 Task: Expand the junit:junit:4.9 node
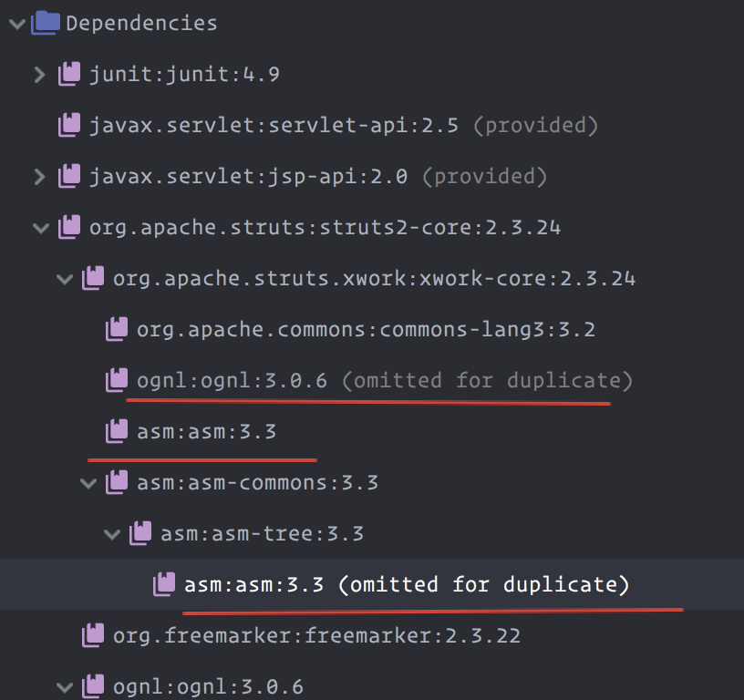[40, 75]
